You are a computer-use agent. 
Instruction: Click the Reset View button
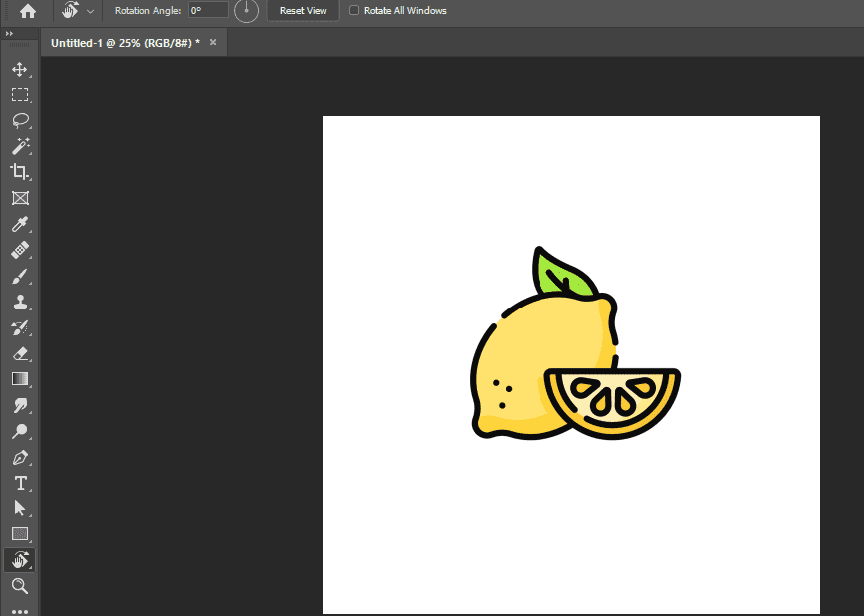point(303,11)
